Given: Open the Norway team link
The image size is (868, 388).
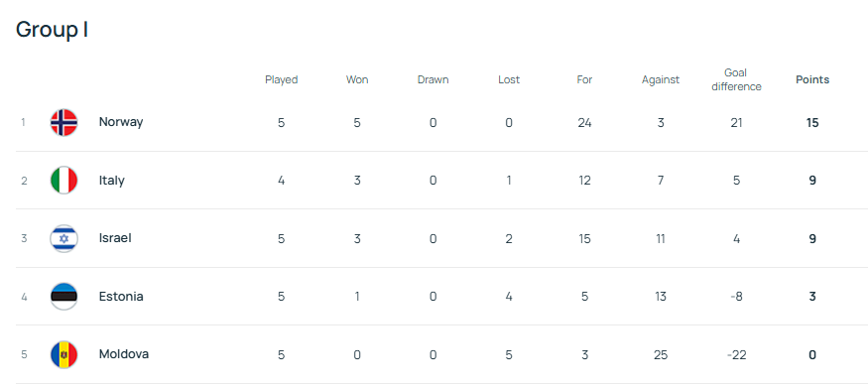Looking at the screenshot, I should (121, 122).
